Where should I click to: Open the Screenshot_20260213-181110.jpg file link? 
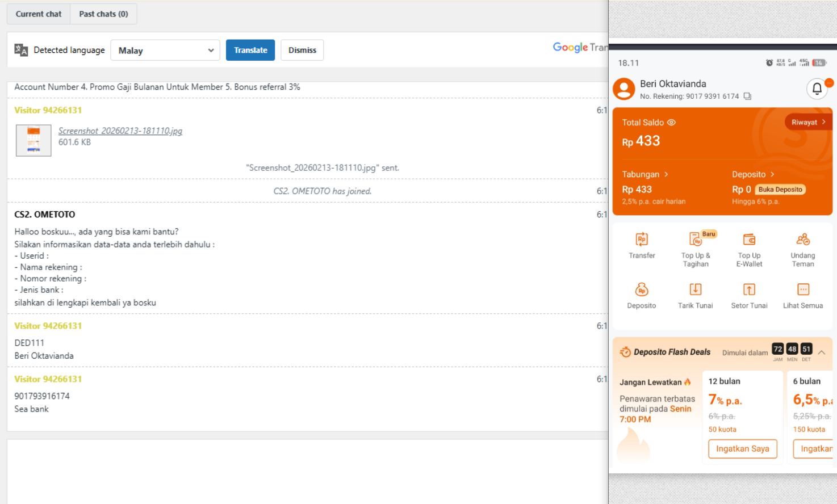pyautogui.click(x=120, y=131)
